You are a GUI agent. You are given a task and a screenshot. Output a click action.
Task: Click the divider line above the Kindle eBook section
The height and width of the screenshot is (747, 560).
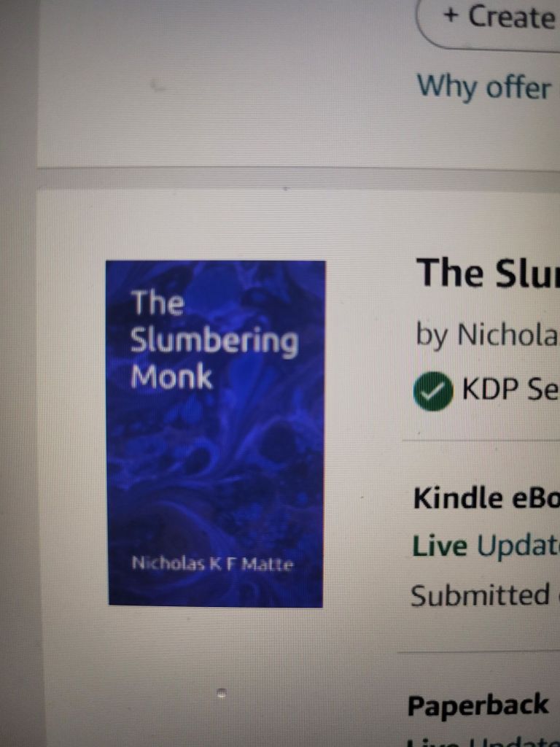tap(481, 441)
